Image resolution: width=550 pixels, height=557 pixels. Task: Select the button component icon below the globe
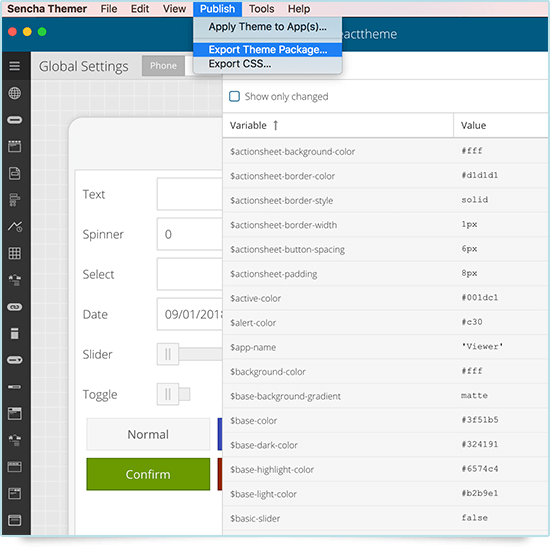tap(15, 120)
